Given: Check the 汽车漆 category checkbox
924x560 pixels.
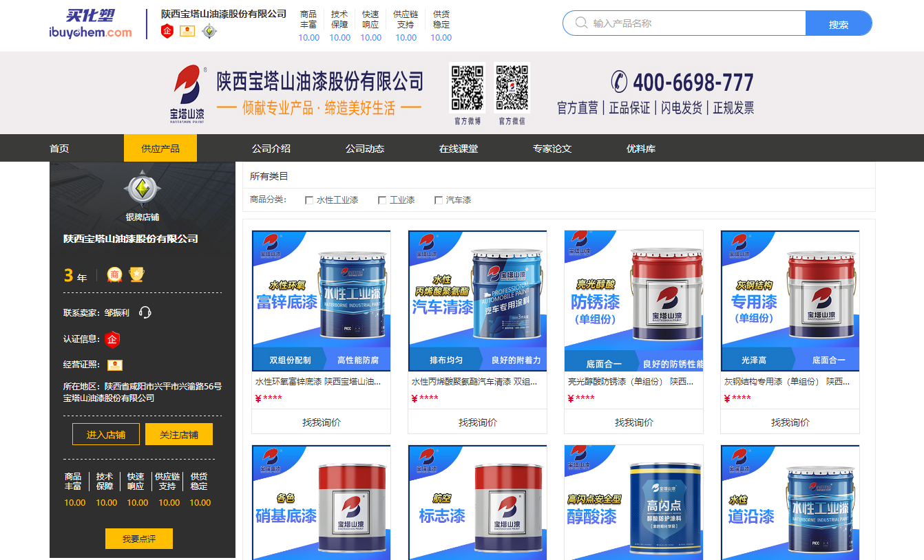Looking at the screenshot, I should pos(439,200).
